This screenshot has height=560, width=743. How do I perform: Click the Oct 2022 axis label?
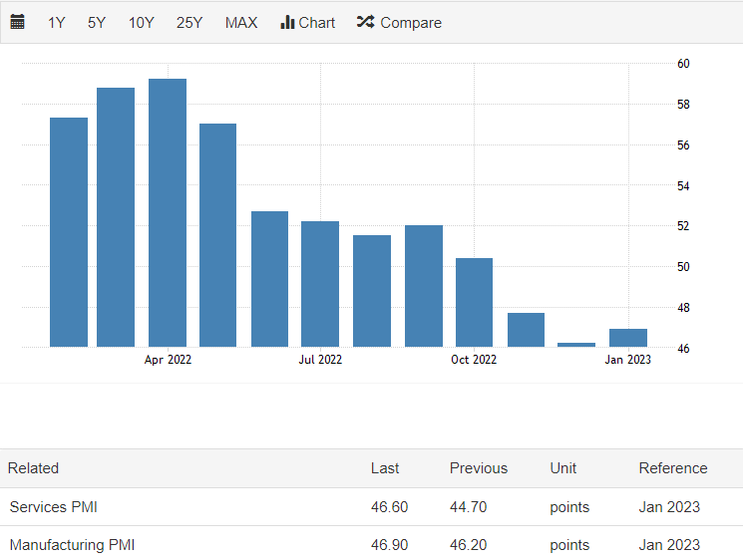coord(474,360)
